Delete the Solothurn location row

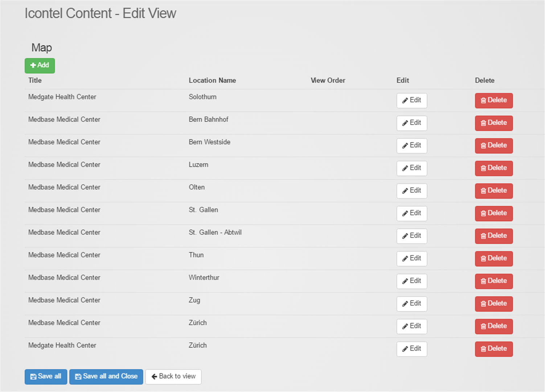[x=493, y=100]
